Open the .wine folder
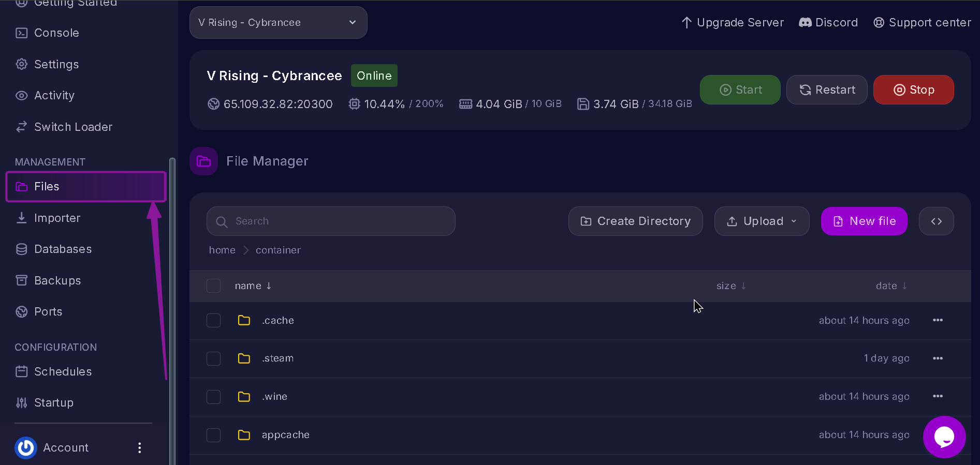 274,397
